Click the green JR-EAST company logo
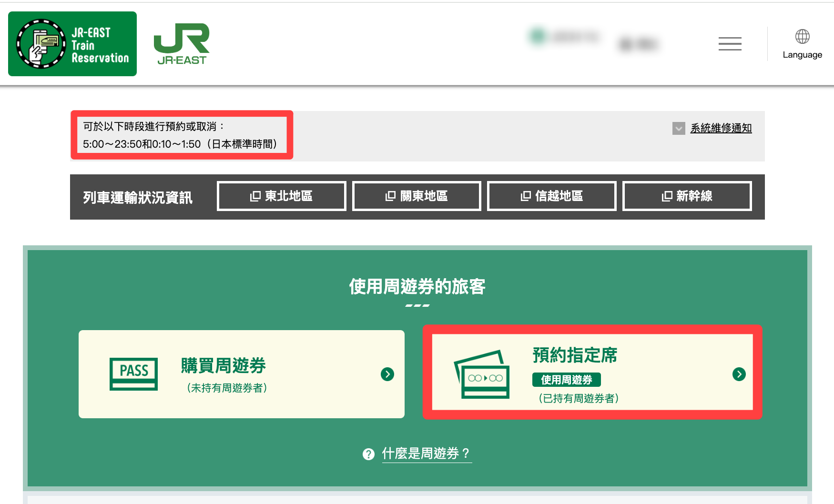Viewport: 834px width, 504px height. 182,44
